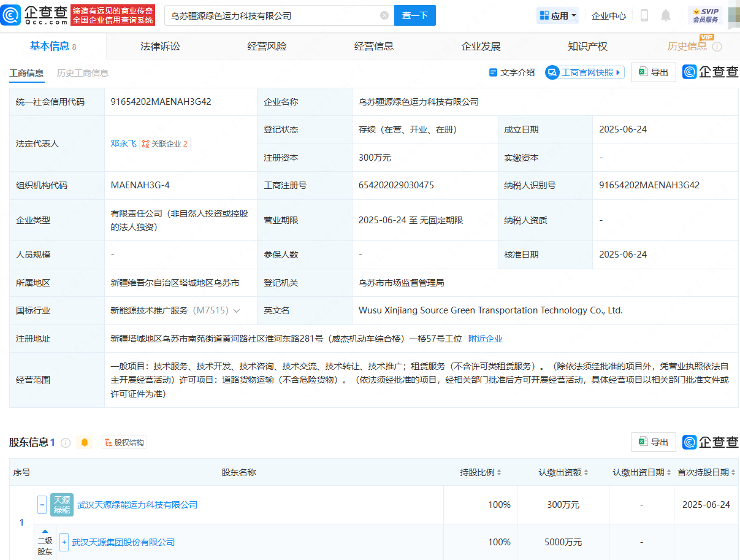This screenshot has width=740, height=560.
Task: Expand the 武汉天源集团股份 shareholder row
Action: coord(64,542)
